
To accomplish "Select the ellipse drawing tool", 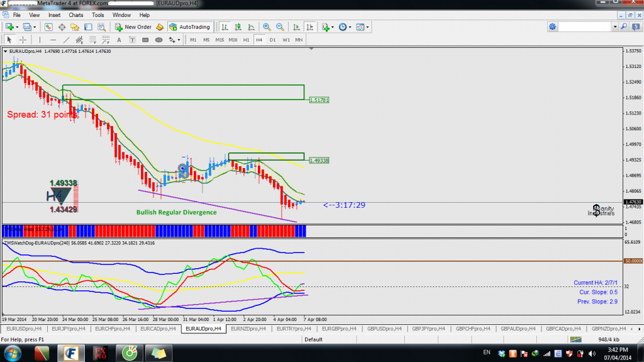I will [x=158, y=40].
